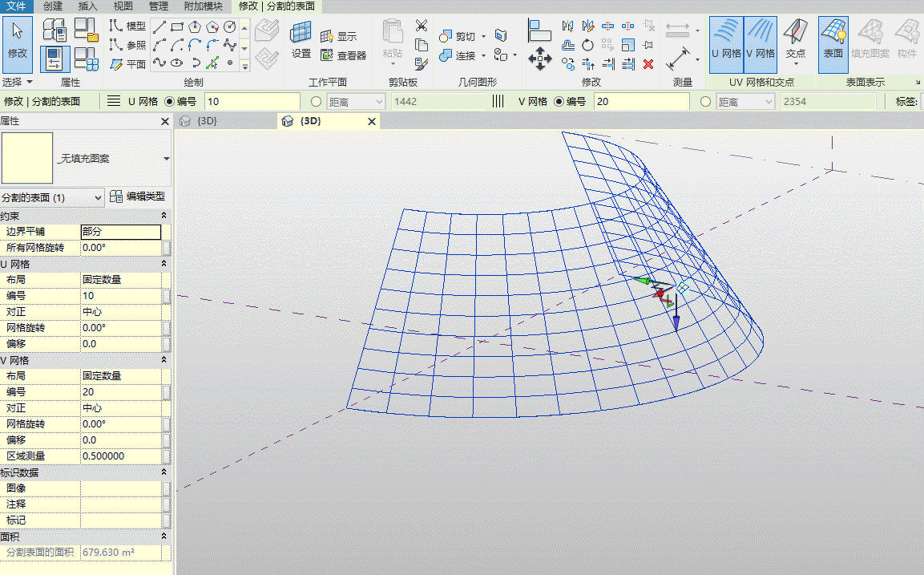Screen dimensions: 924x575
Task: Open the 文件 menu tab
Action: [17, 6]
